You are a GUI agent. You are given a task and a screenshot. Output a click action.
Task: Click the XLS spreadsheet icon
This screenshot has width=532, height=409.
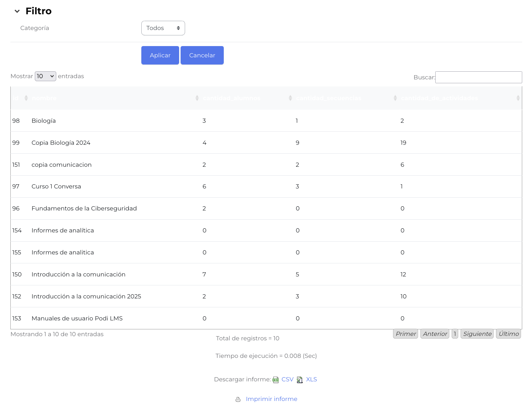300,380
